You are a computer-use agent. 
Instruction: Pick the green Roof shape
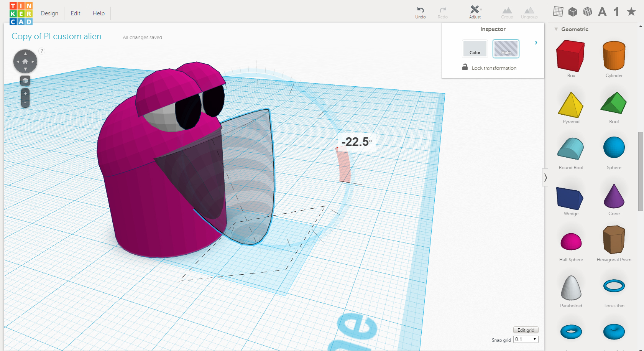pos(614,103)
